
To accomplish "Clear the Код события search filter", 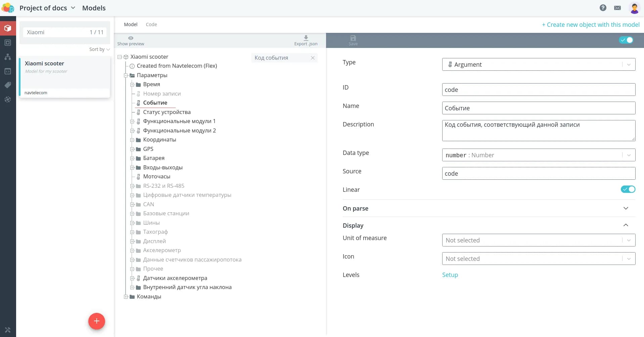I will (313, 58).
